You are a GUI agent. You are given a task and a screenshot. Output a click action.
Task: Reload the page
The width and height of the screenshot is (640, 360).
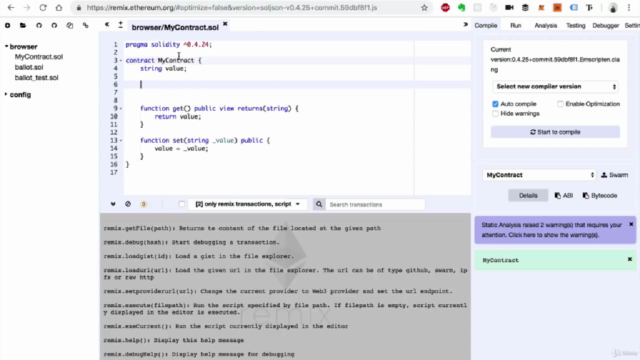43,8
